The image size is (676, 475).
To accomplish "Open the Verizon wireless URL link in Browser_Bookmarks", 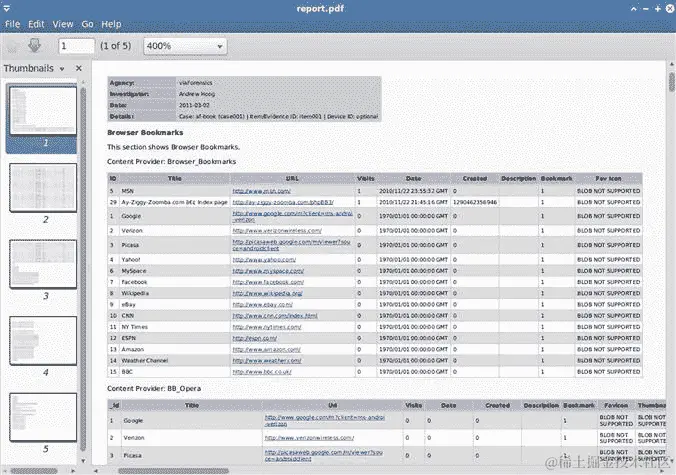I will click(277, 231).
